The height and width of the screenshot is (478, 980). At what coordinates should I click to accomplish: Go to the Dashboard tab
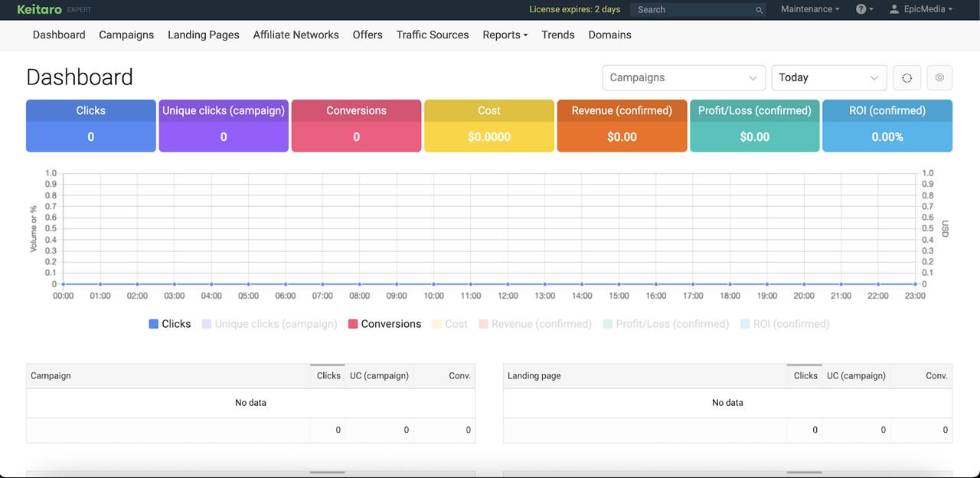(x=59, y=34)
